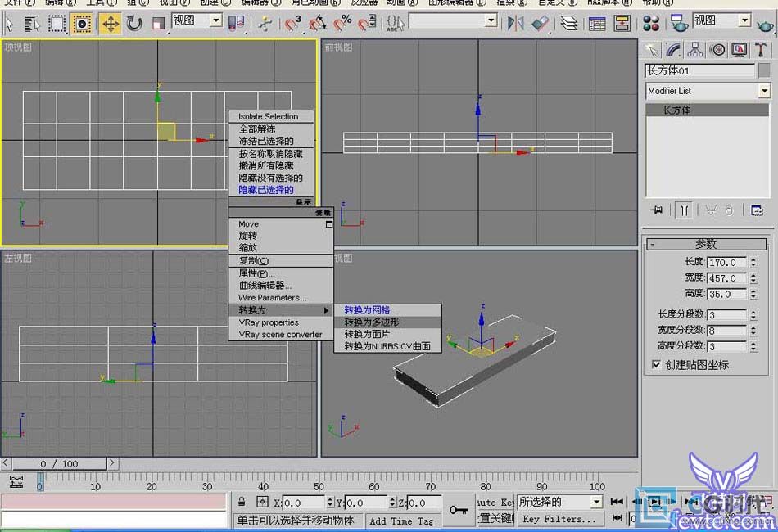
Task: Open the Schematic View icon
Action: pyautogui.click(x=622, y=23)
